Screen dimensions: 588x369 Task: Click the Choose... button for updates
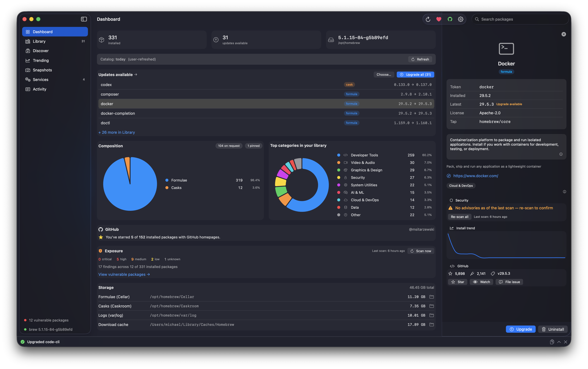point(384,75)
